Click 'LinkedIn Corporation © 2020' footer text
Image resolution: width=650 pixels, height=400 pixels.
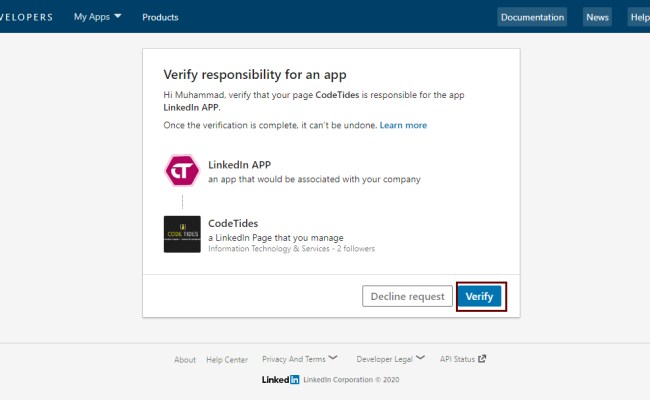(x=351, y=380)
